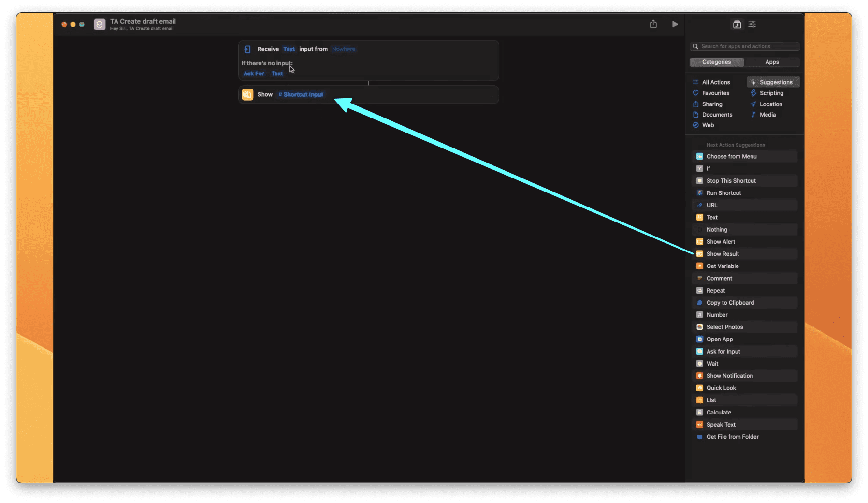Open the shortcut details settings icon
868x503 pixels.
click(x=752, y=24)
